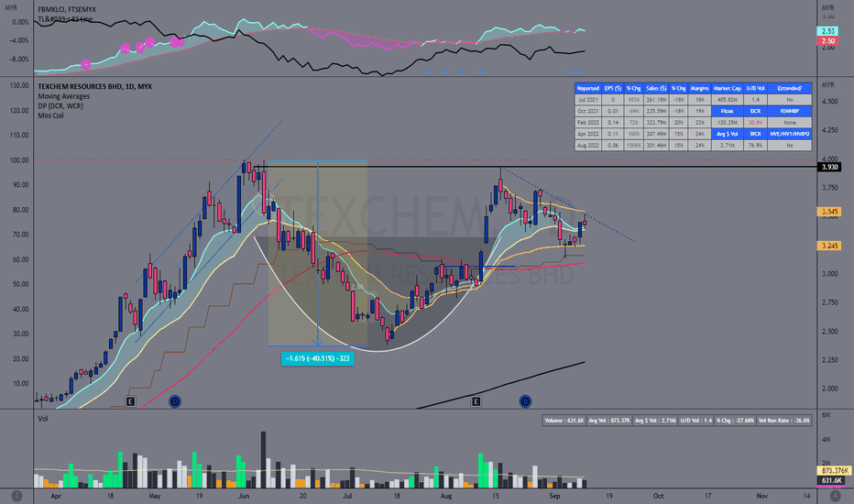Click the 1506% EPS change cell

633,146
